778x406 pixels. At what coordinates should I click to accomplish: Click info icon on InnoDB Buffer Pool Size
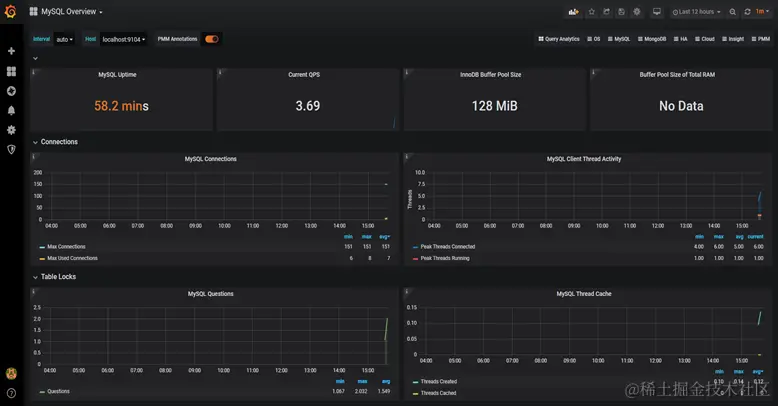click(407, 72)
